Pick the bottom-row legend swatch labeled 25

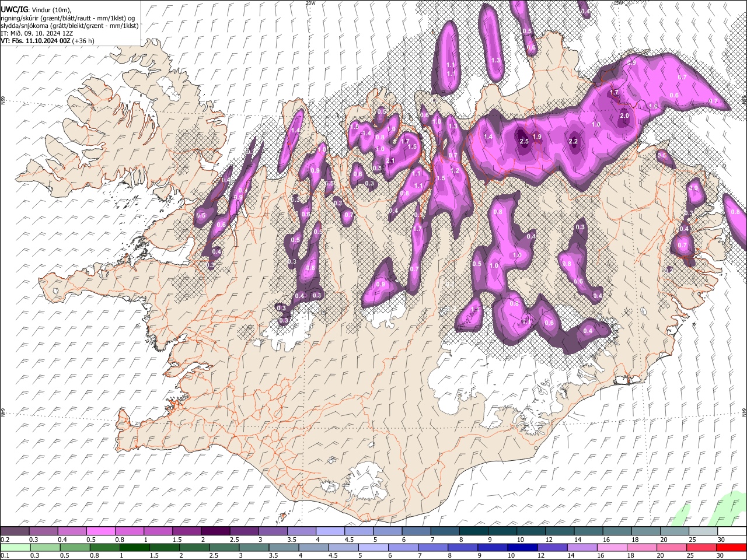(x=701, y=547)
